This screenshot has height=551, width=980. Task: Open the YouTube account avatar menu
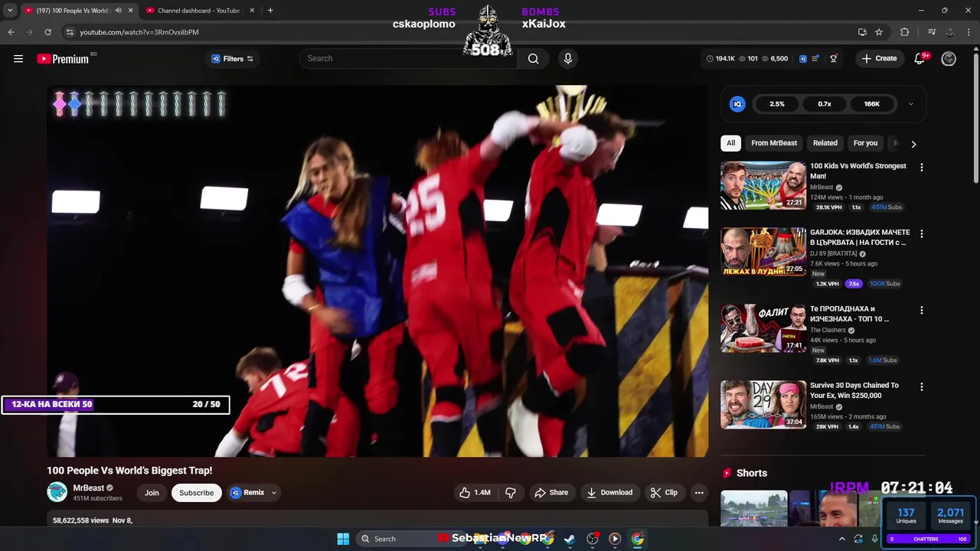click(949, 59)
